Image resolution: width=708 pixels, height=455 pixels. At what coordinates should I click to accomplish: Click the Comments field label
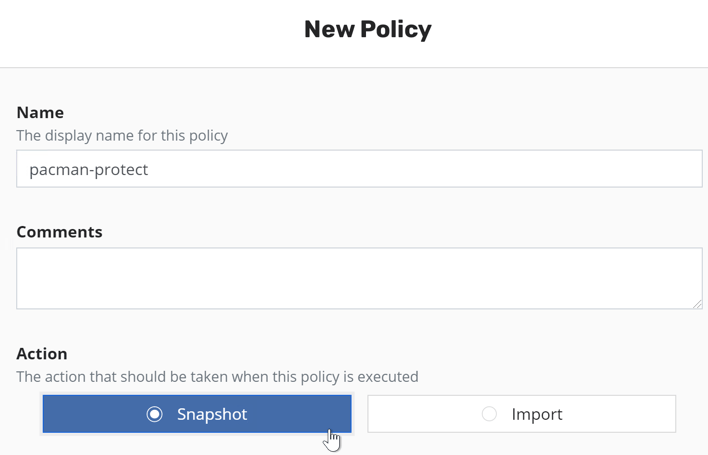coord(59,232)
